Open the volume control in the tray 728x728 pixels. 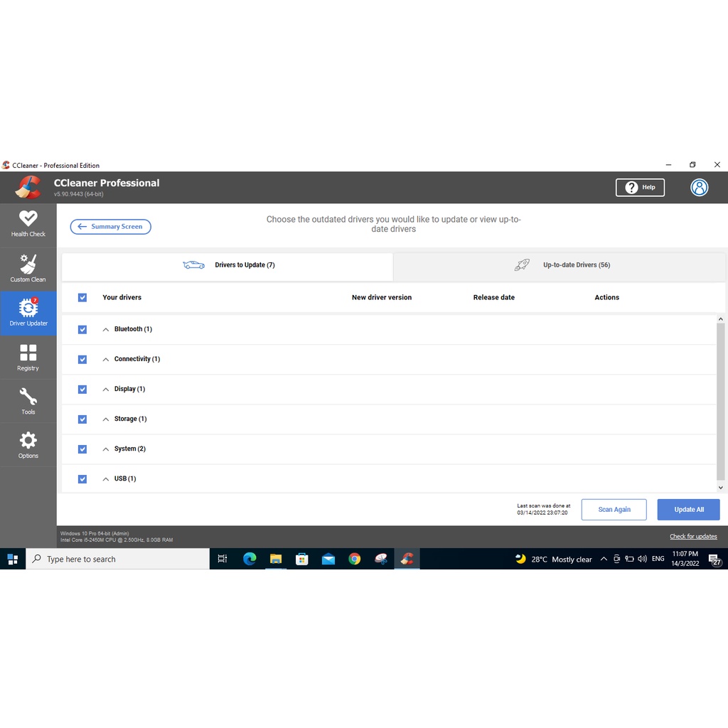coord(642,559)
